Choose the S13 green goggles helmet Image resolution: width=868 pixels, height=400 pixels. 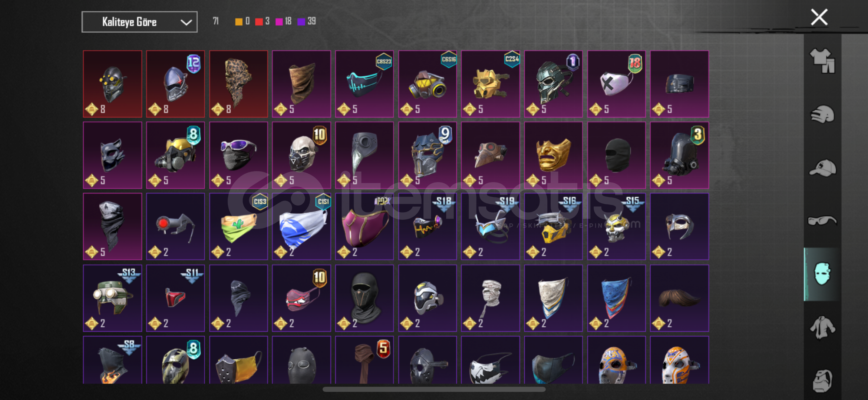click(112, 298)
